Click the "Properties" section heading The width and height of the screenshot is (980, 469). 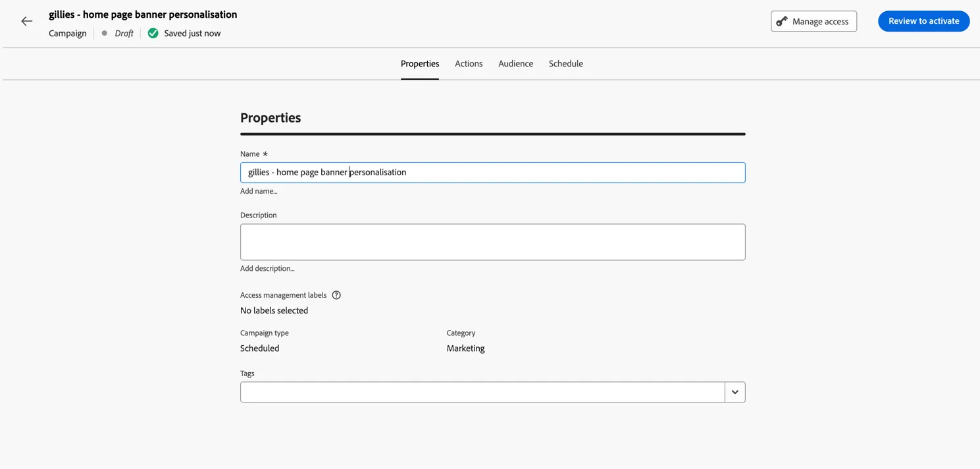pos(271,117)
